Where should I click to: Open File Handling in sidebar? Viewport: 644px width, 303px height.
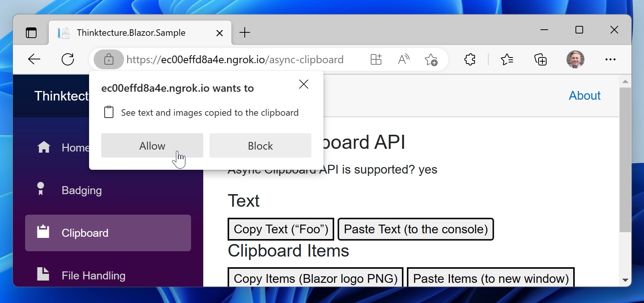(x=108, y=276)
